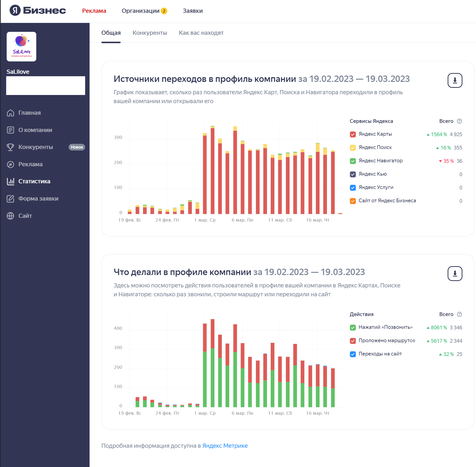Open the Форма заявки edit icon
476x467 pixels.
[x=10, y=199]
